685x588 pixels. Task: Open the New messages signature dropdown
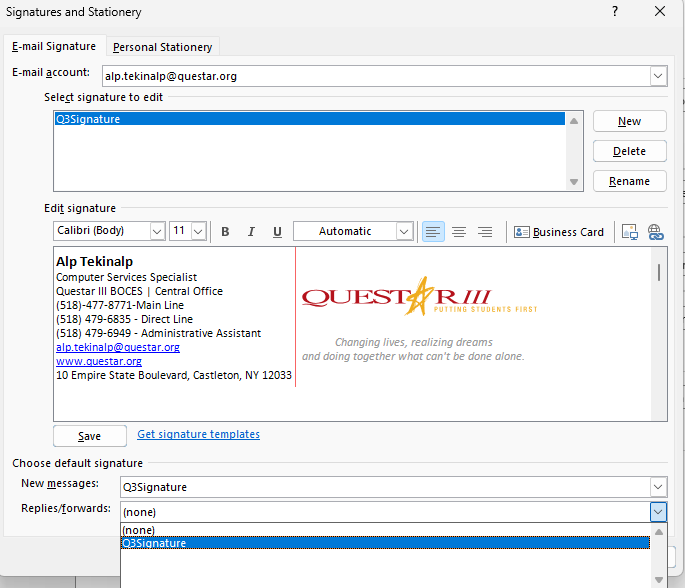658,487
